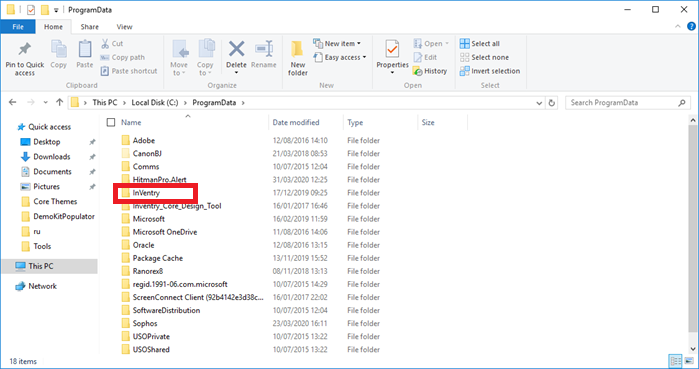
Task: Sort by the Size column header
Action: pos(428,123)
